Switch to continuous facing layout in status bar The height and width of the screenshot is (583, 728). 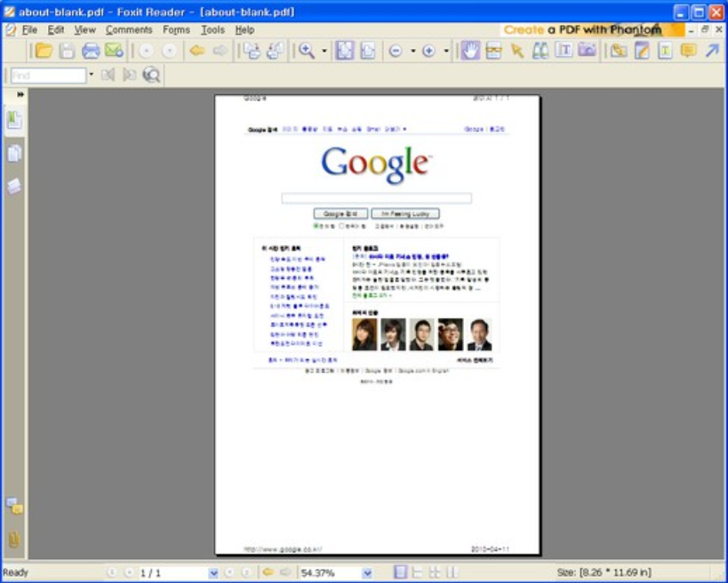point(452,572)
